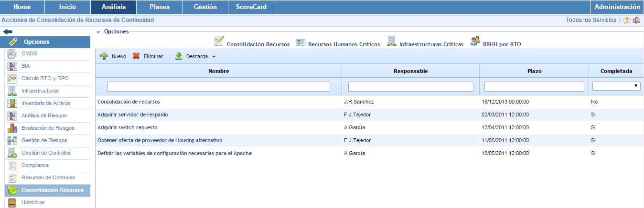Image resolution: width=644 pixels, height=208 pixels.
Task: Collapse the Opciones section triangle
Action: pos(98,32)
